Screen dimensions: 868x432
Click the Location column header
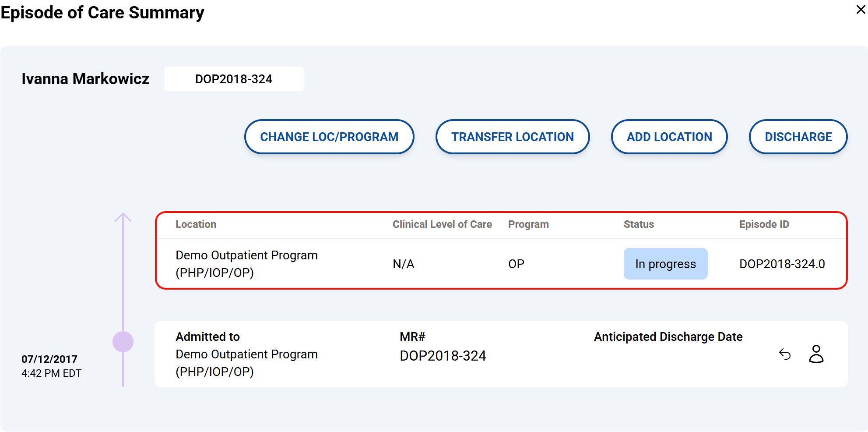click(196, 224)
